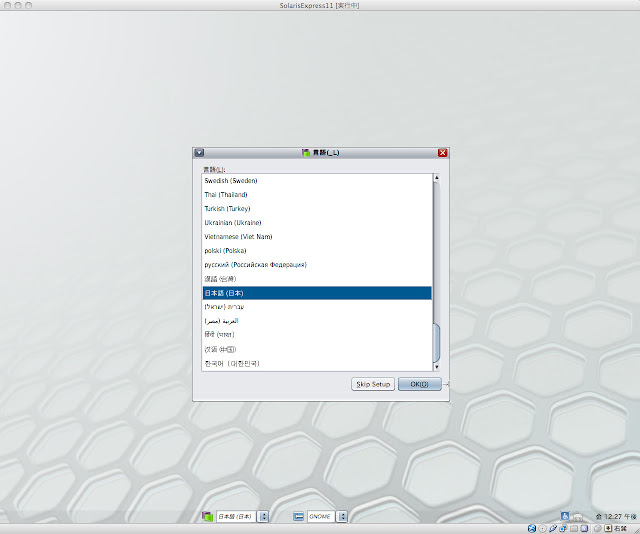Click the scrollbar up arrow in the language list
Viewport: 640px width, 534px height.
436,178
